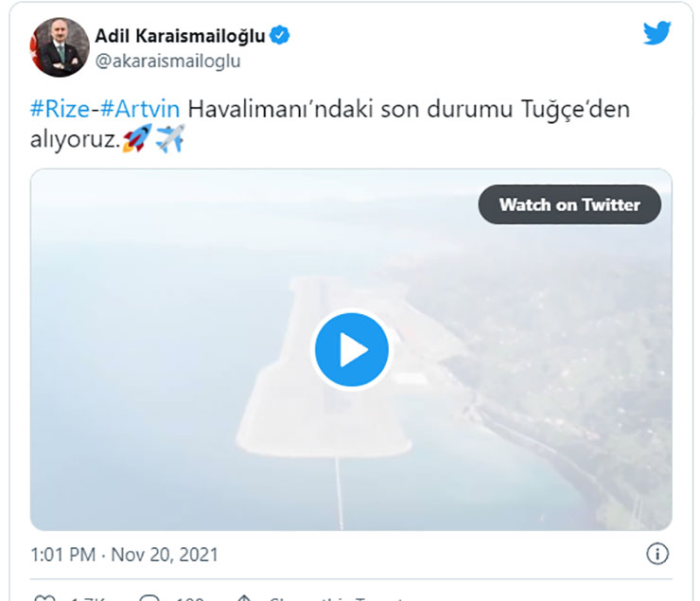The width and height of the screenshot is (700, 601).
Task: Click the Twitter bird logo
Action: click(656, 32)
